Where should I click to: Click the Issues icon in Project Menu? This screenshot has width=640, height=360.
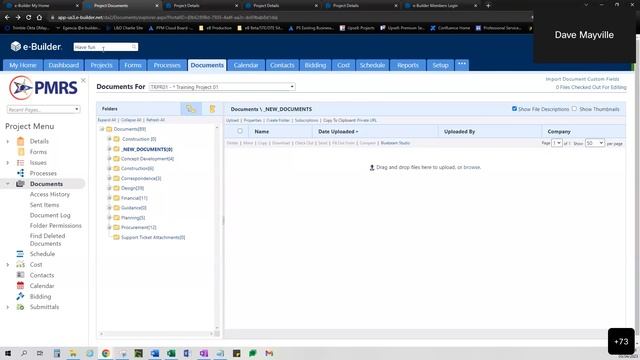20,162
